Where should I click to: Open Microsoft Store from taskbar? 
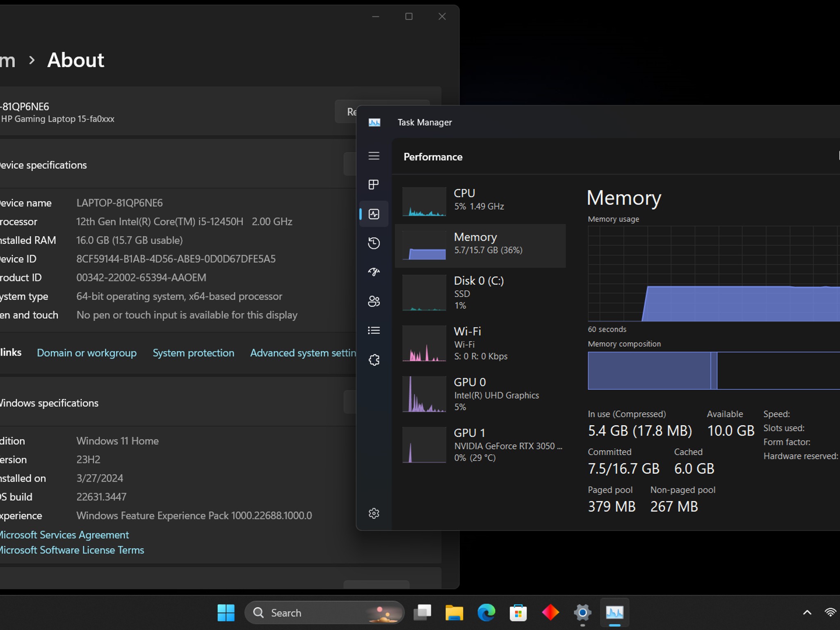518,613
